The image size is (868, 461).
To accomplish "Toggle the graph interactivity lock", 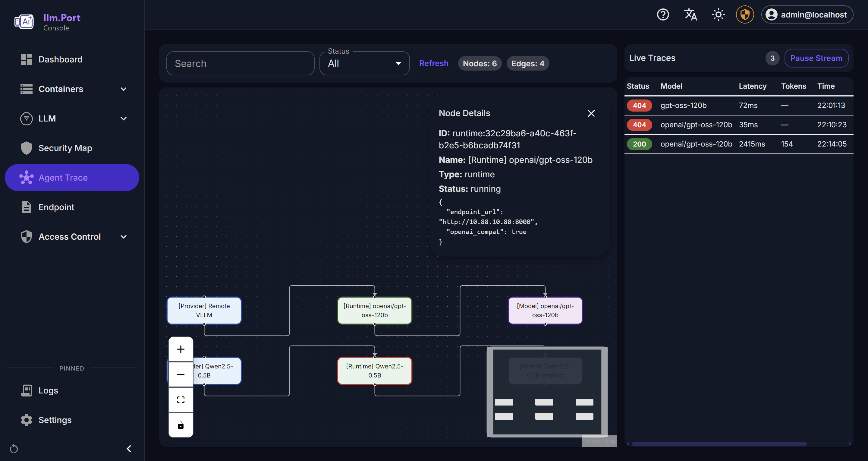I will coord(181,425).
